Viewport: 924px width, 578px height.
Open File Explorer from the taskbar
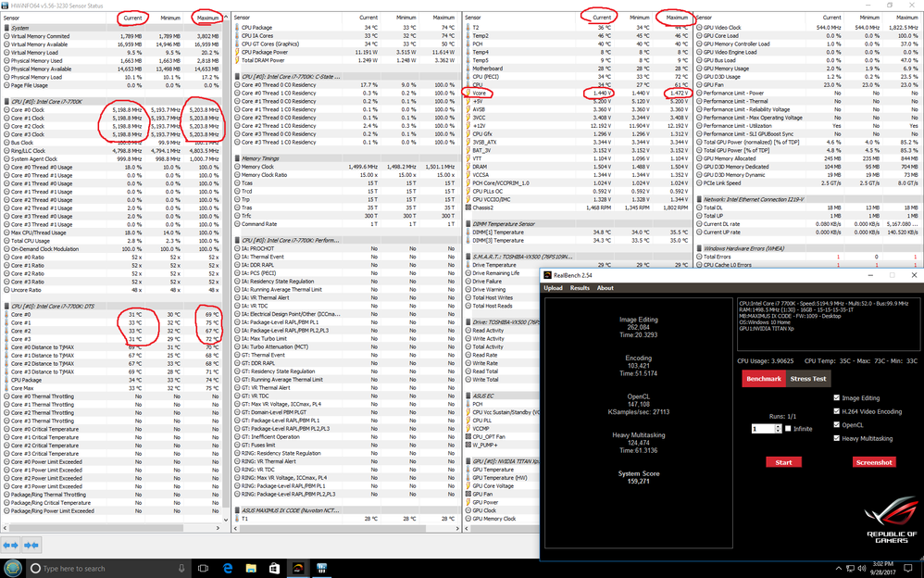[x=253, y=568]
